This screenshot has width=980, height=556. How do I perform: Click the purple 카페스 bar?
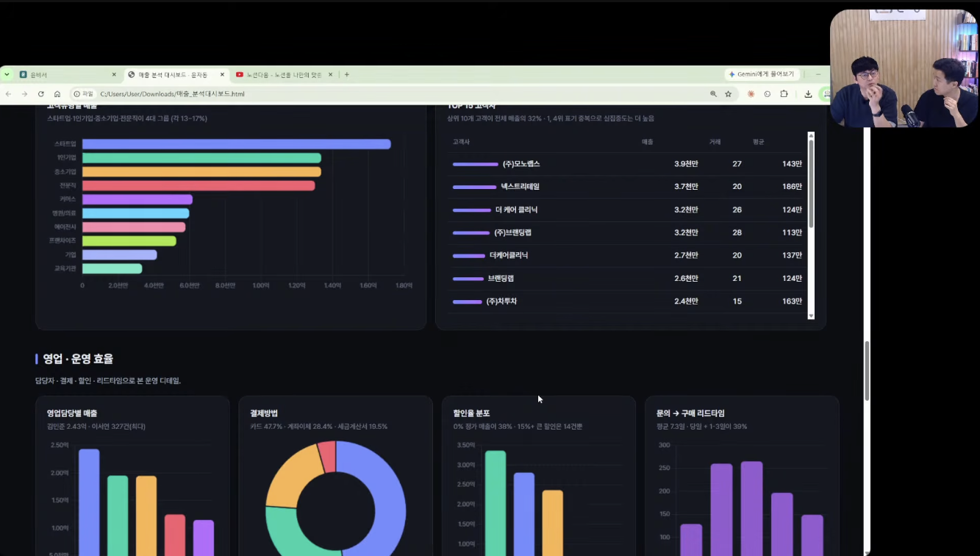pos(137,199)
